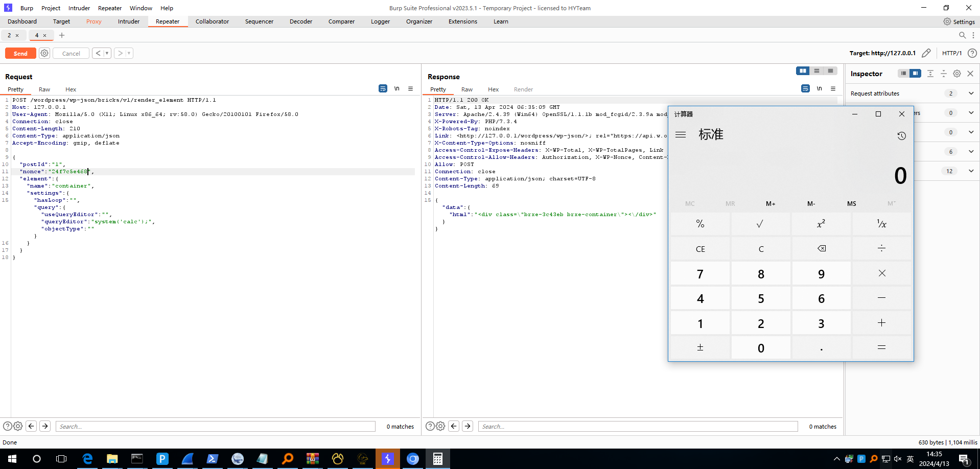Click the Repeater tab search icon
The width and height of the screenshot is (980, 469).
962,35
